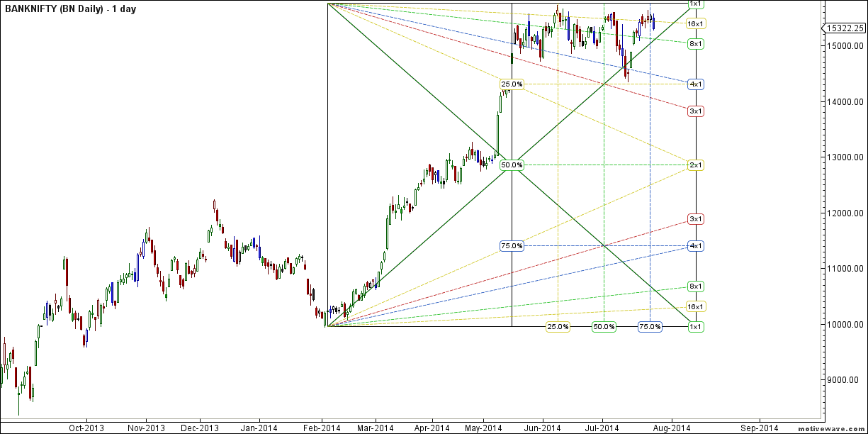Select the upper red 3x1 Gann fan label

point(695,111)
